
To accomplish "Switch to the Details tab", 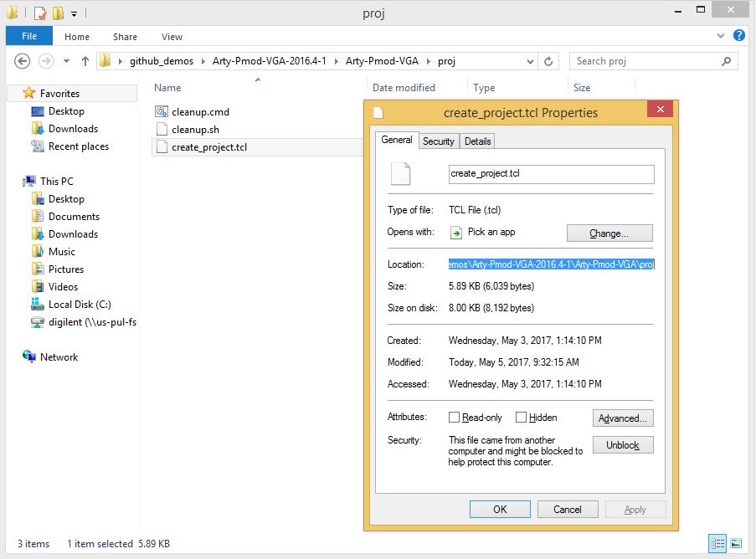I will 477,141.
